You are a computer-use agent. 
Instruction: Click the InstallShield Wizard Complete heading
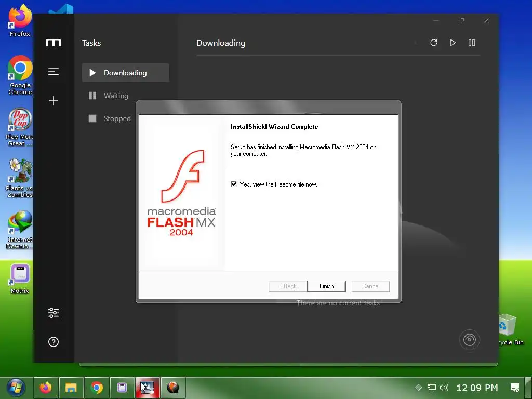[274, 127]
